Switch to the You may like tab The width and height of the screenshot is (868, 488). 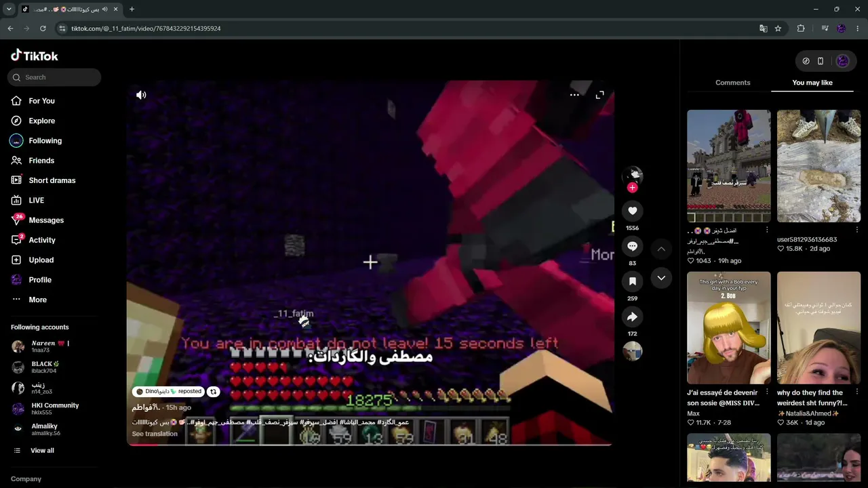tap(812, 83)
